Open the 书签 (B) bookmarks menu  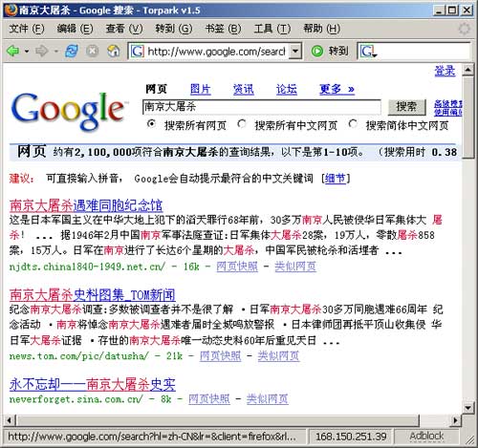223,29
